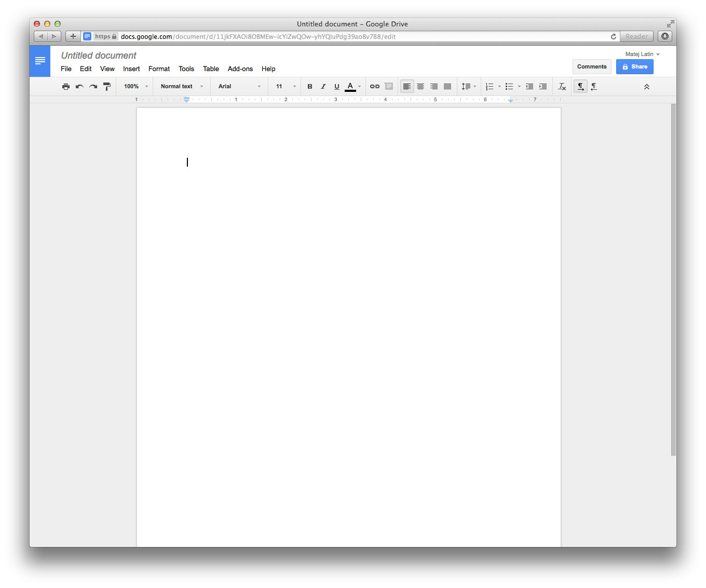Toggle bold formatting
Viewport: 706px width, 588px height.
pos(310,87)
